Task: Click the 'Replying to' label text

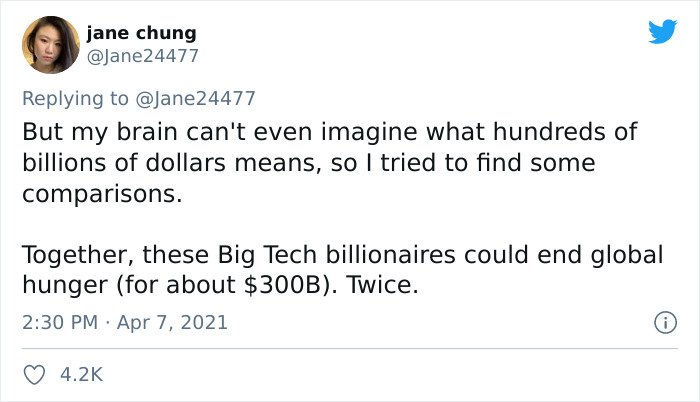Action: (x=75, y=99)
